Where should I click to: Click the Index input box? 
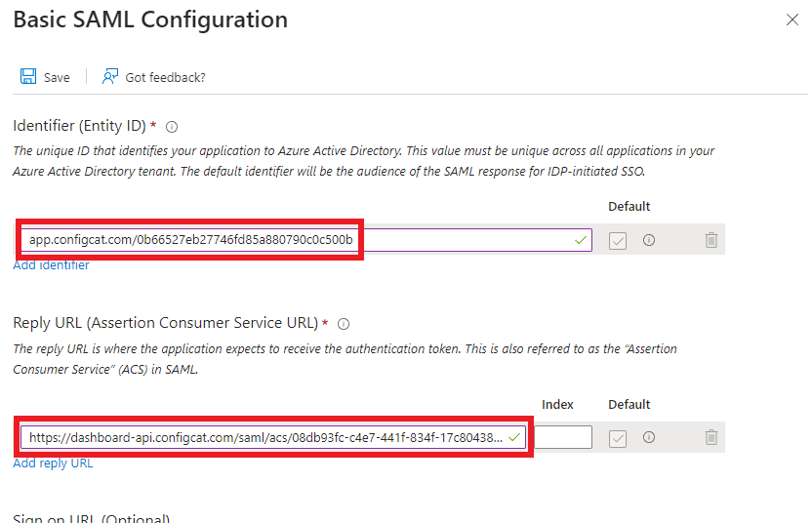click(562, 437)
